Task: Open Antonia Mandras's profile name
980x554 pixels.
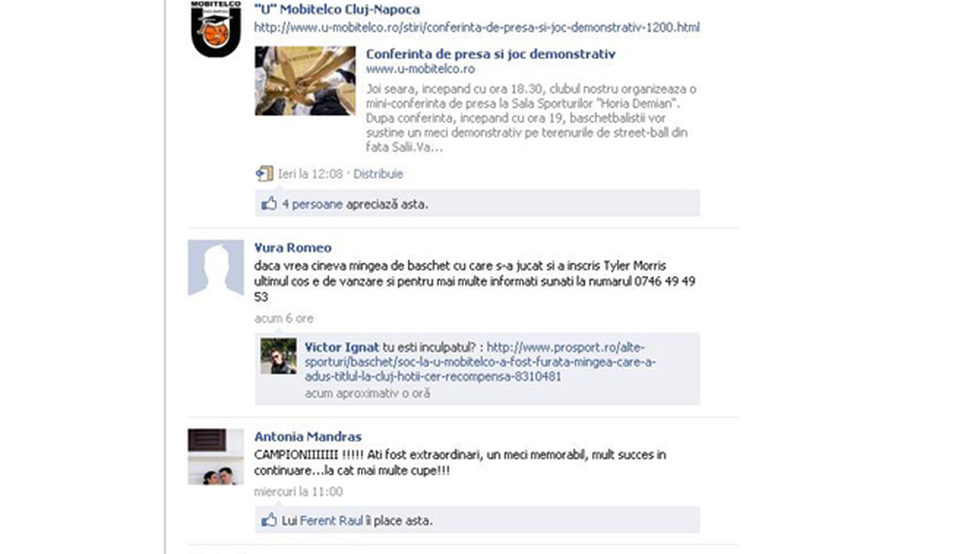Action: point(308,437)
